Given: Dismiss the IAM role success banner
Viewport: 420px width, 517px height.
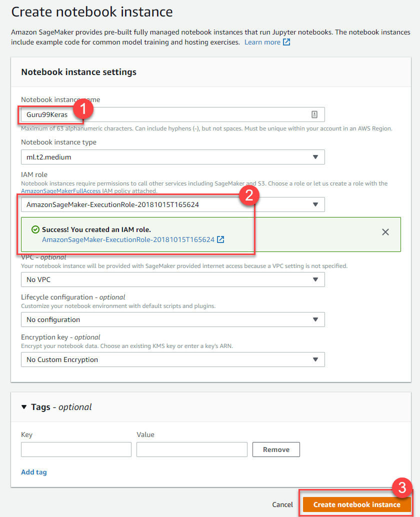Looking at the screenshot, I should (385, 232).
